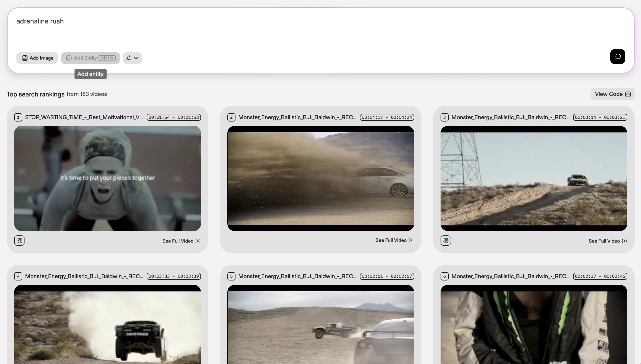Click transcript icon under result 1
Image resolution: width=641 pixels, height=364 pixels.
19,241
